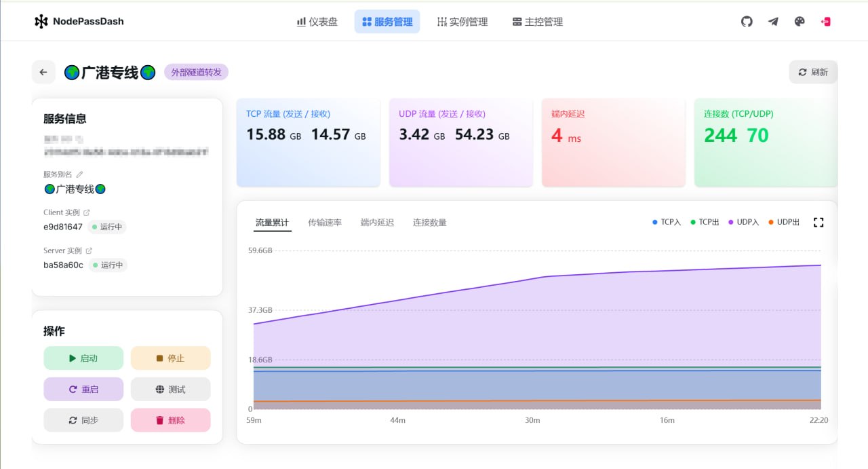Click the 广港专线 service alias value
The height and width of the screenshot is (469, 868).
(75, 189)
